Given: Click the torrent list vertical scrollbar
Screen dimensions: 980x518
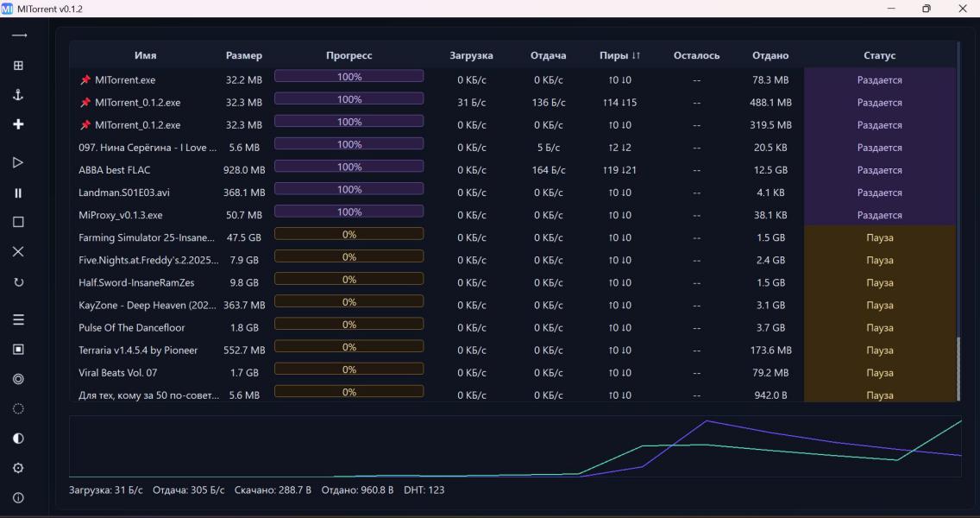Looking at the screenshot, I should click(958, 367).
